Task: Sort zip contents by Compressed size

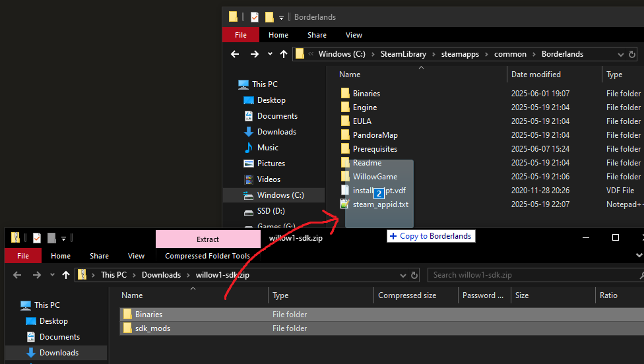Action: coord(407,295)
